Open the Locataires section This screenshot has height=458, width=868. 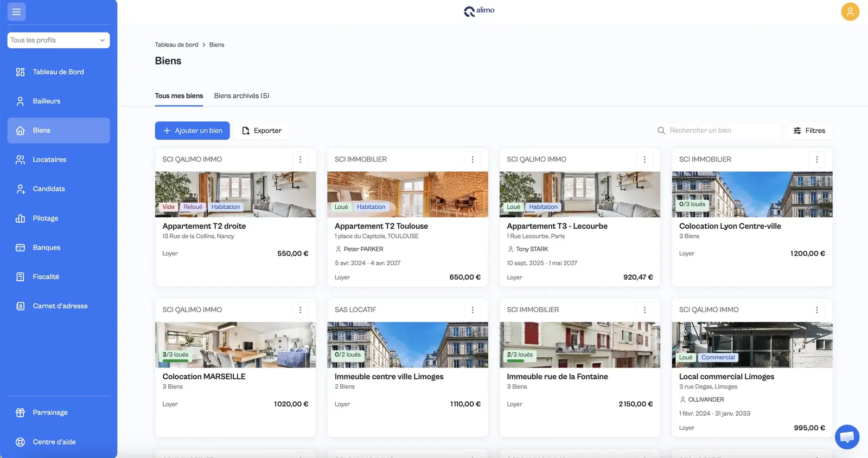pyautogui.click(x=59, y=160)
